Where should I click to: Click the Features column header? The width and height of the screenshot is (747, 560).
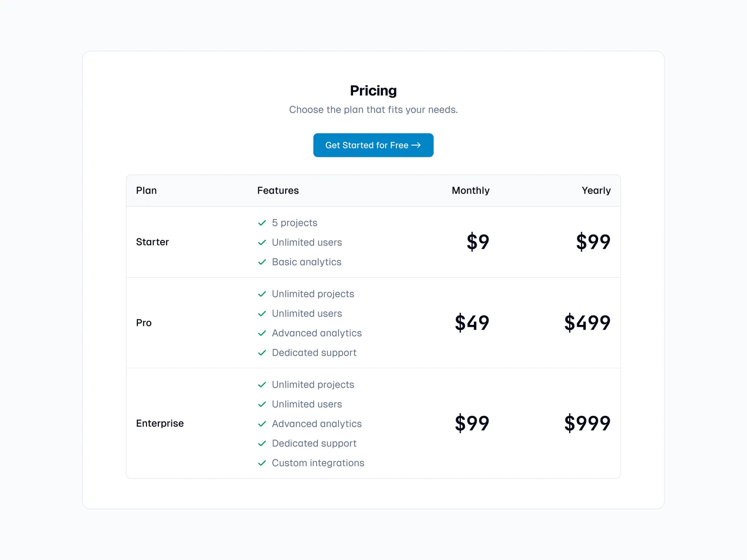(x=278, y=190)
